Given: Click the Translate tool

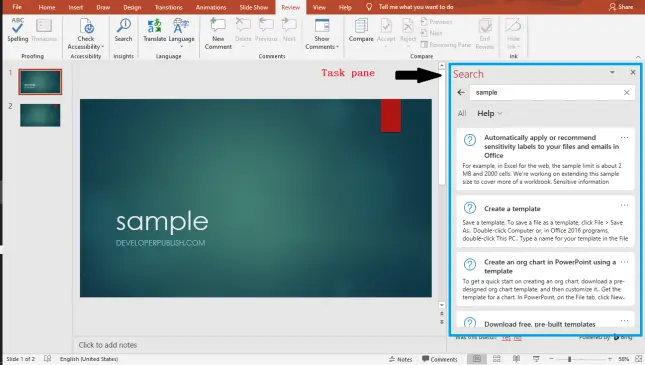Looking at the screenshot, I should tap(154, 30).
